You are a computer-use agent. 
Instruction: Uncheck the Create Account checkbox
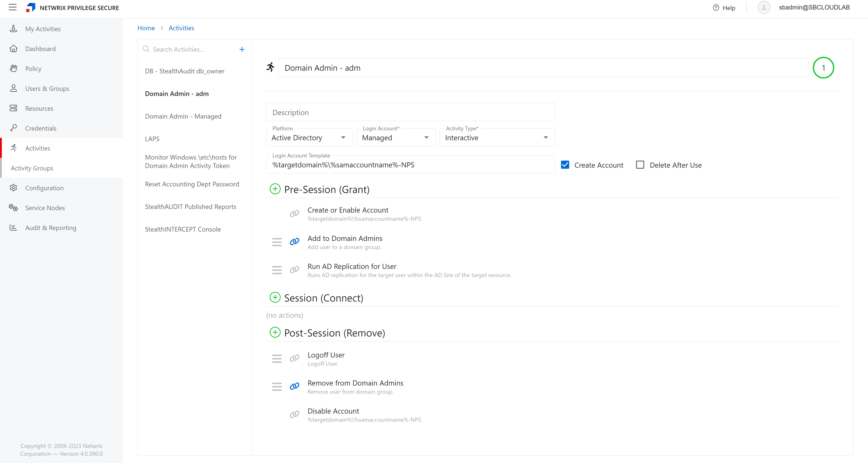(x=565, y=165)
